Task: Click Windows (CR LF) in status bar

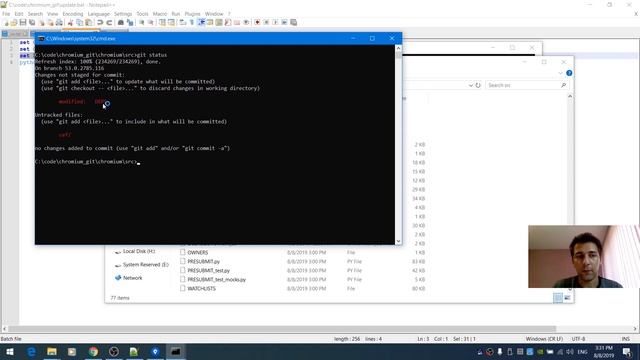Action: (x=544, y=339)
